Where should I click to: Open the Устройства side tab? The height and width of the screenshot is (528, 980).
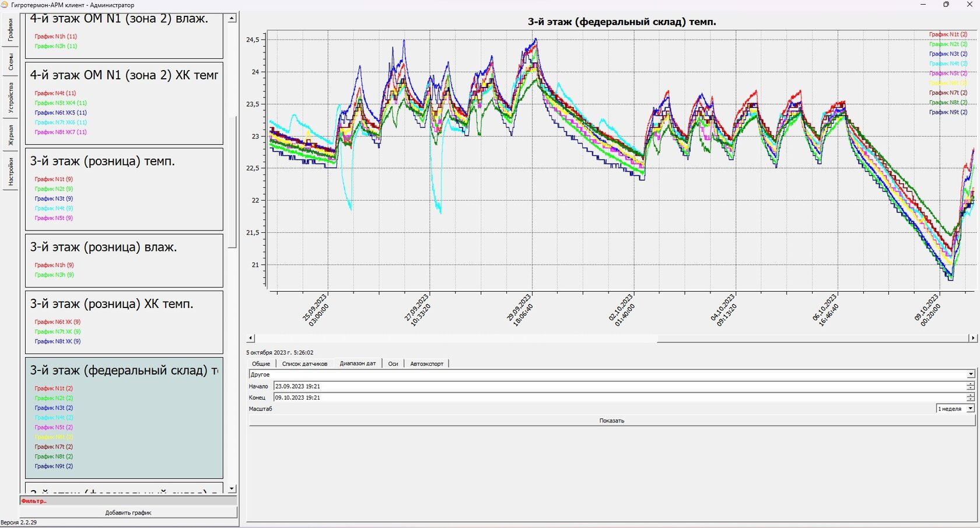(x=10, y=98)
